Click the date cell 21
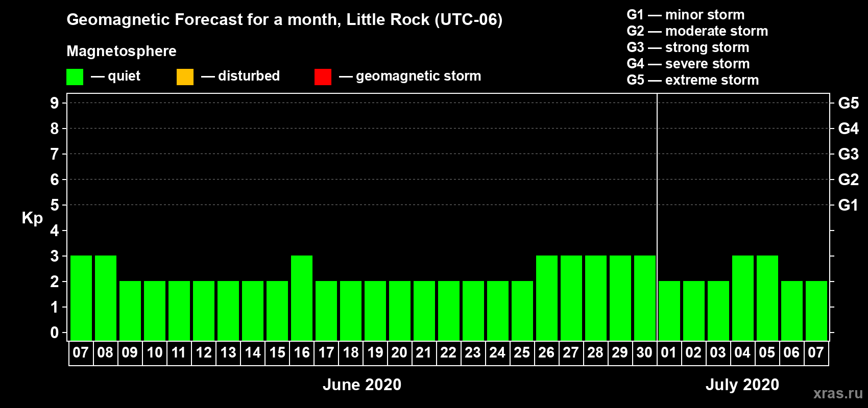The height and width of the screenshot is (408, 868). pyautogui.click(x=424, y=353)
